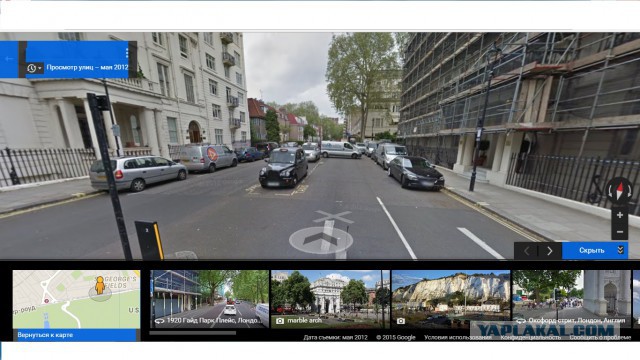Click the 'Конфиденциальность' link
Viewport: 640px width, 360px height.
[x=531, y=338]
